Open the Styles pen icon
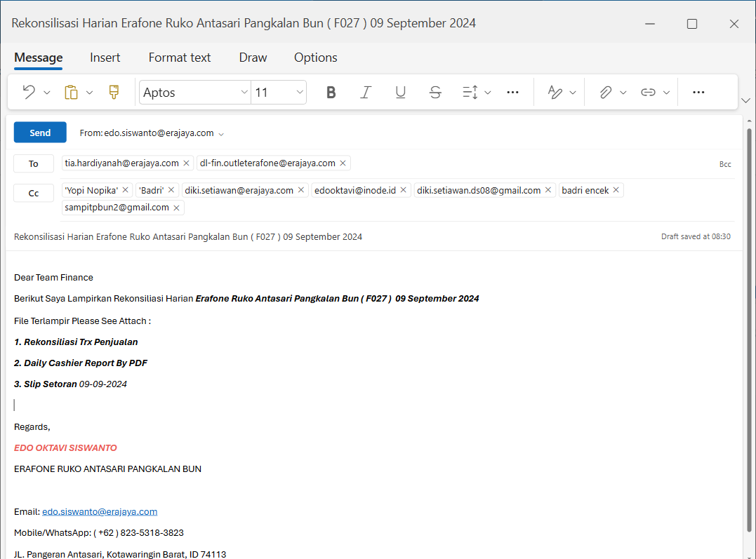This screenshot has height=559, width=756. (555, 92)
